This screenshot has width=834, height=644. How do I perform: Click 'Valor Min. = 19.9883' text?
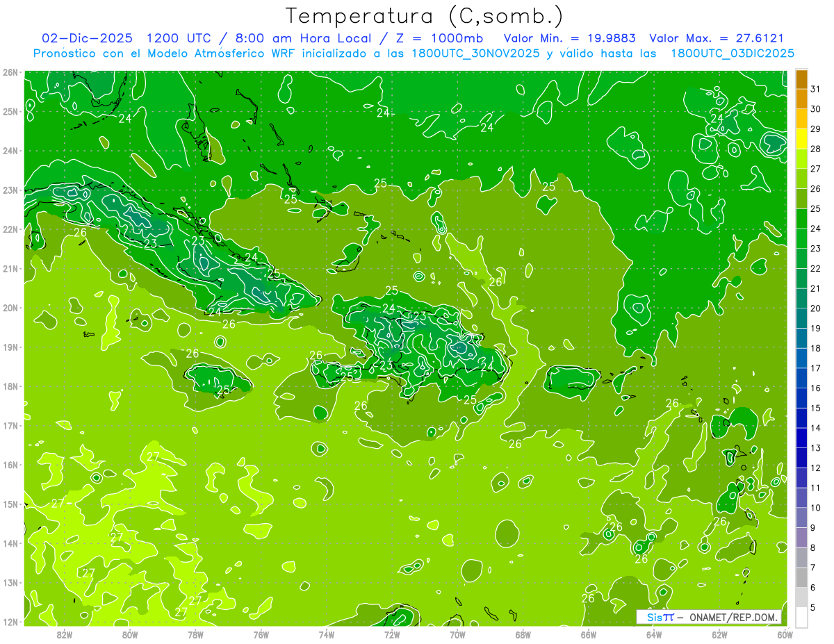tap(570, 38)
